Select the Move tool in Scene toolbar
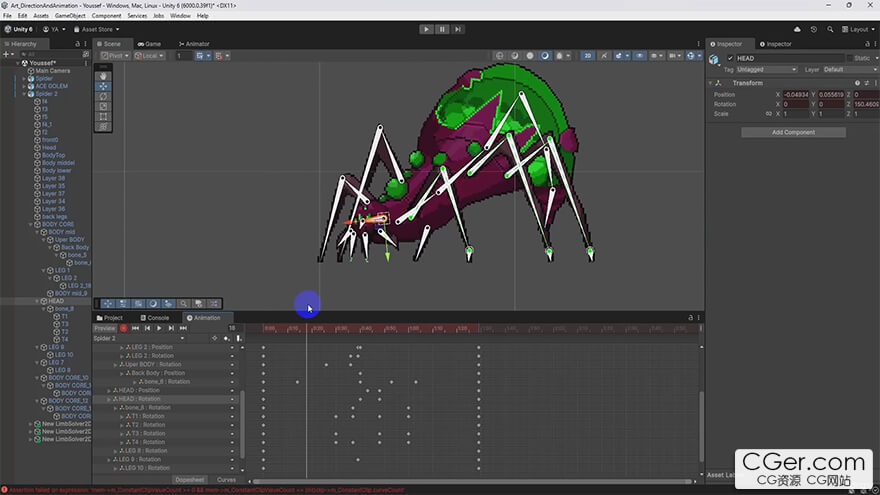880x495 pixels. click(x=103, y=86)
